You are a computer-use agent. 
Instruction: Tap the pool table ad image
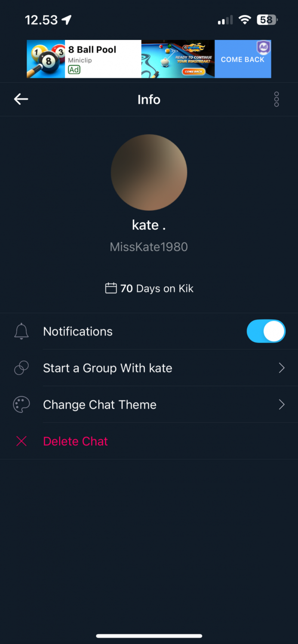click(178, 59)
